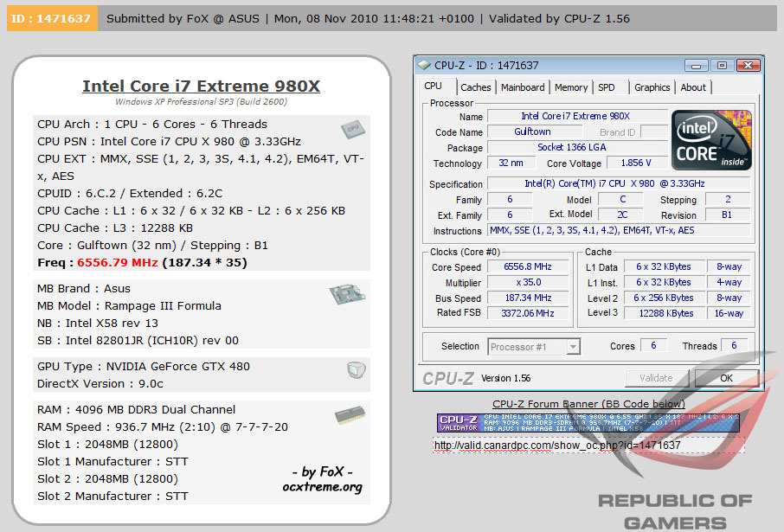Click the monitor icon beside GPU Type
This screenshot has width=784, height=532.
pos(356,370)
